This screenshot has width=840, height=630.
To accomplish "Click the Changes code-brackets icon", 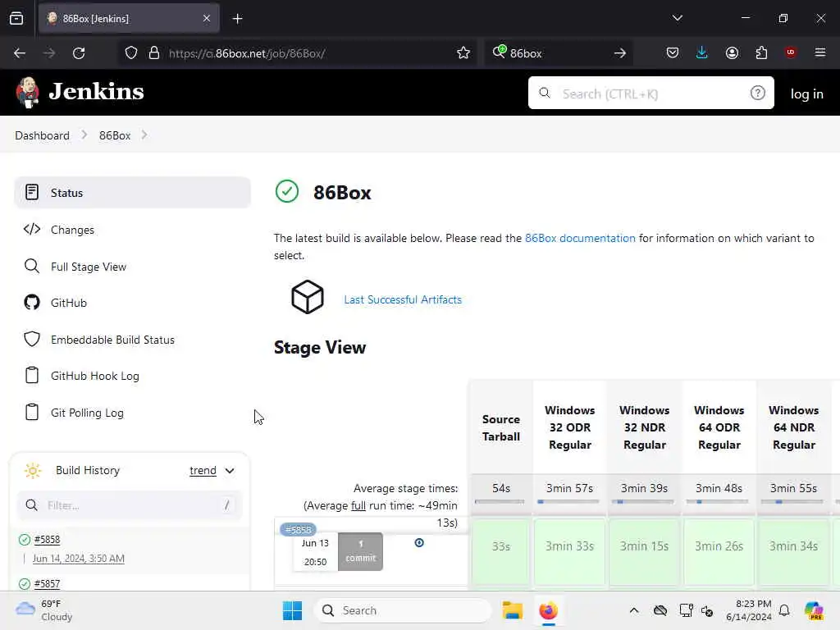I will click(32, 230).
